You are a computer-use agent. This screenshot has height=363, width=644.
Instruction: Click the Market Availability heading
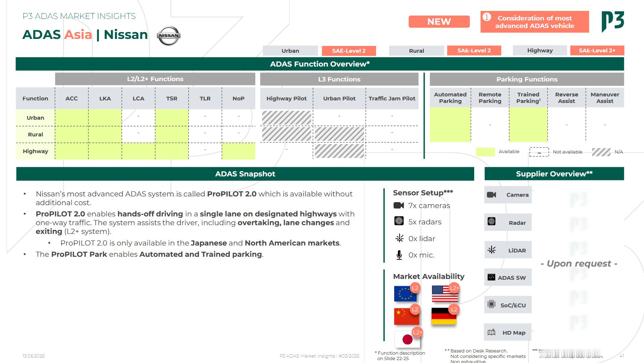[x=429, y=276]
